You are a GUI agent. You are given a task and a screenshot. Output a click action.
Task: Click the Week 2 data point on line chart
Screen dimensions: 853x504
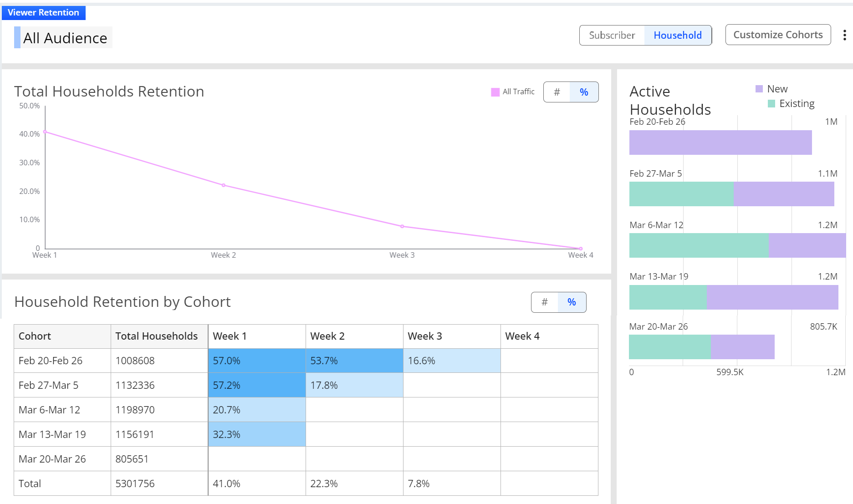[223, 185]
